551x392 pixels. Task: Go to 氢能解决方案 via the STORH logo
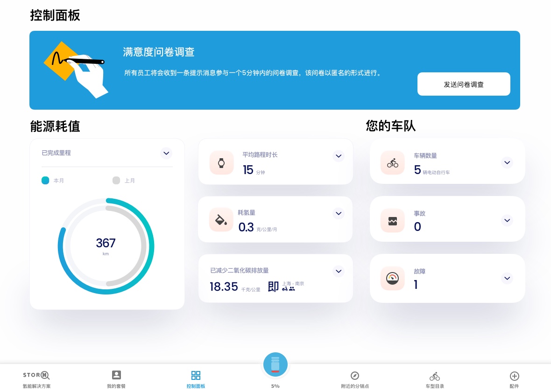tap(36, 376)
